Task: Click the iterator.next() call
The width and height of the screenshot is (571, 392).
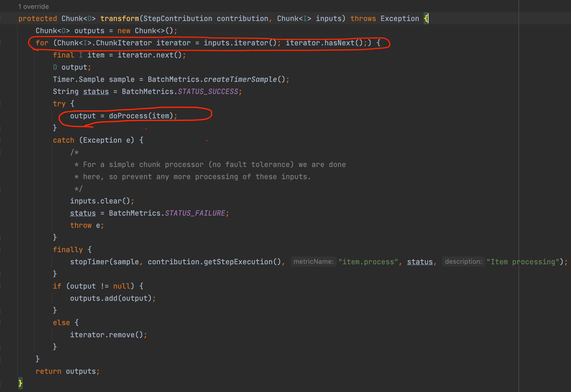Action: tap(150, 55)
